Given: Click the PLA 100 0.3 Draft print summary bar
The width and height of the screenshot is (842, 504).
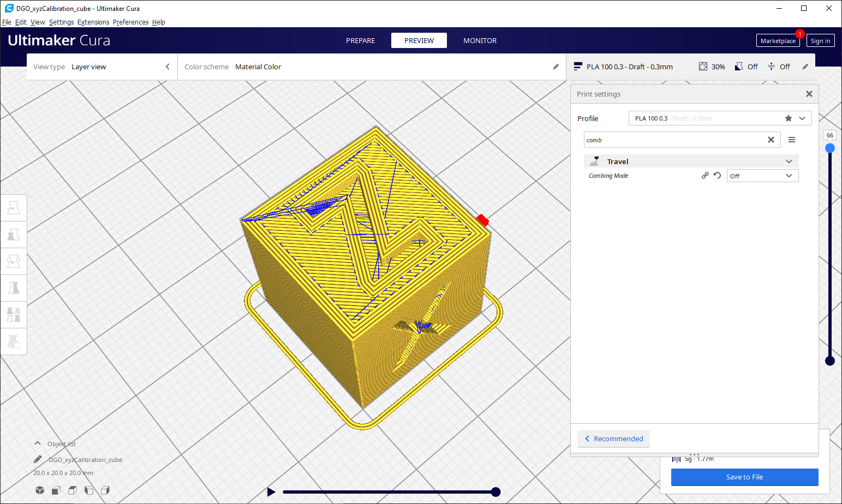Looking at the screenshot, I should 690,67.
